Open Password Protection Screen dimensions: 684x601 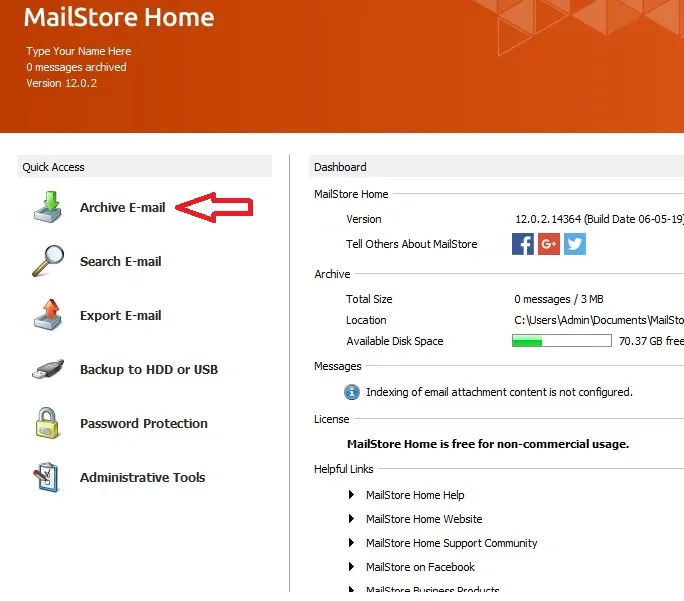[144, 423]
